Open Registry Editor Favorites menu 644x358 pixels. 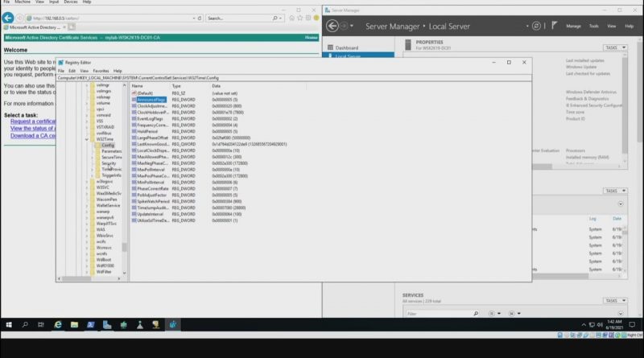101,71
